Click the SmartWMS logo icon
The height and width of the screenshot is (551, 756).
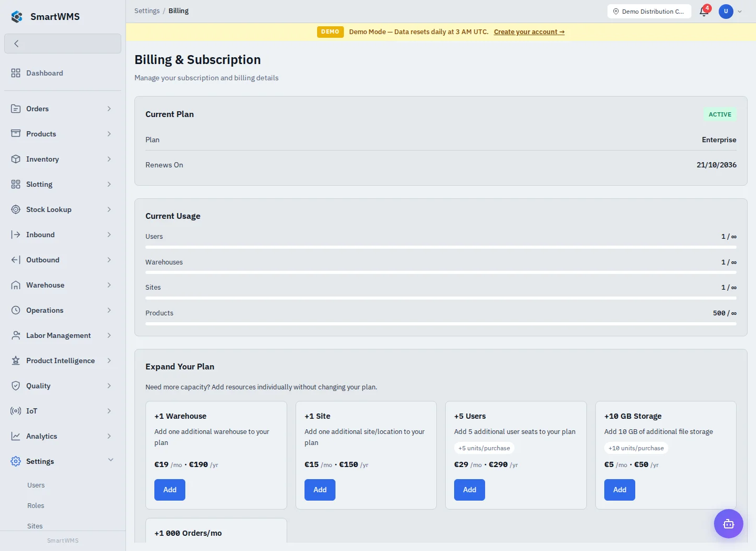tap(17, 17)
